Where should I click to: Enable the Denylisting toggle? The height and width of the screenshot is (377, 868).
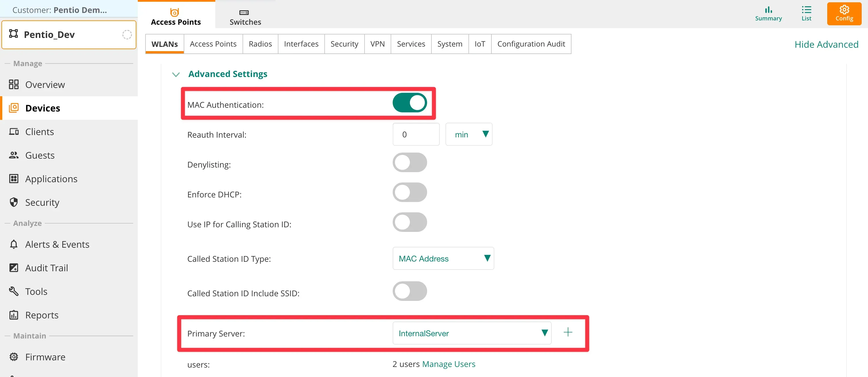point(409,163)
